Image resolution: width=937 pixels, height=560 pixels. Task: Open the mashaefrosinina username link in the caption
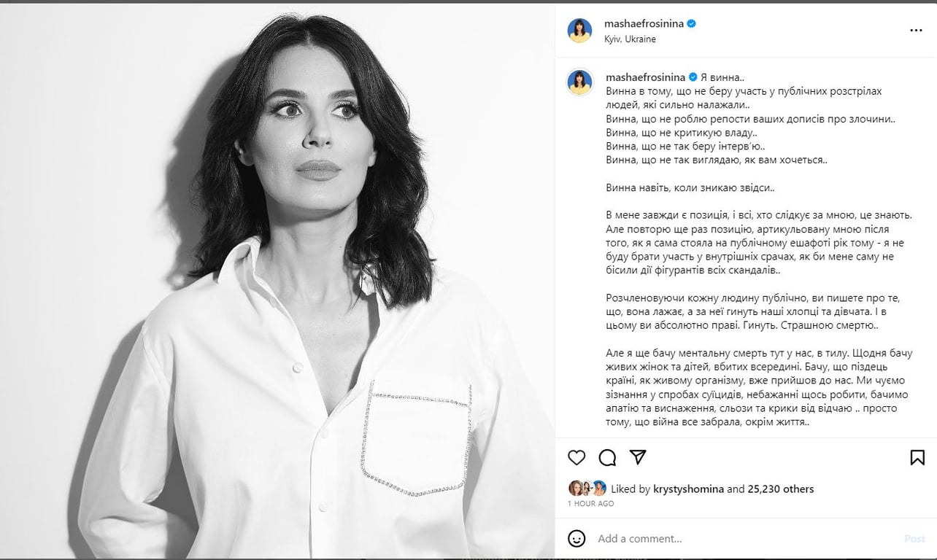[644, 77]
